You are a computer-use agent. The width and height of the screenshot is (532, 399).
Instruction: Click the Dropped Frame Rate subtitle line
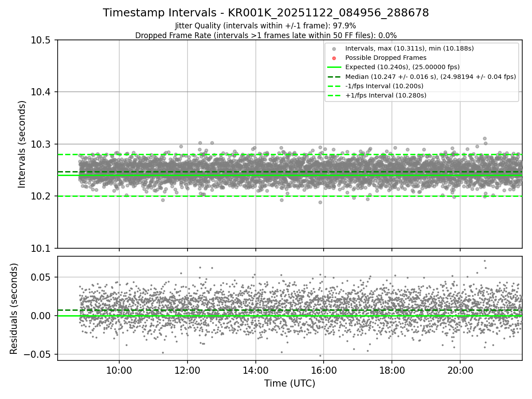click(x=266, y=35)
